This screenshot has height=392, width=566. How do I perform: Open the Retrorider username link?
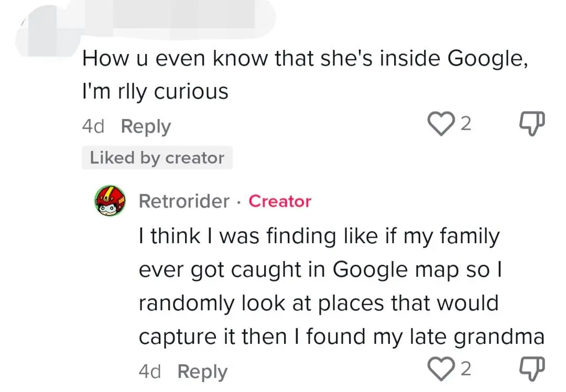[184, 201]
